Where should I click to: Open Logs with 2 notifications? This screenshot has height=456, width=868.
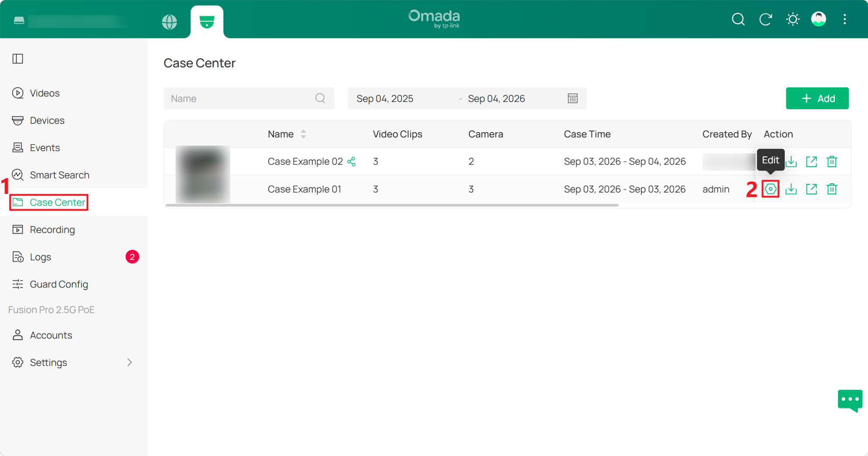point(40,257)
